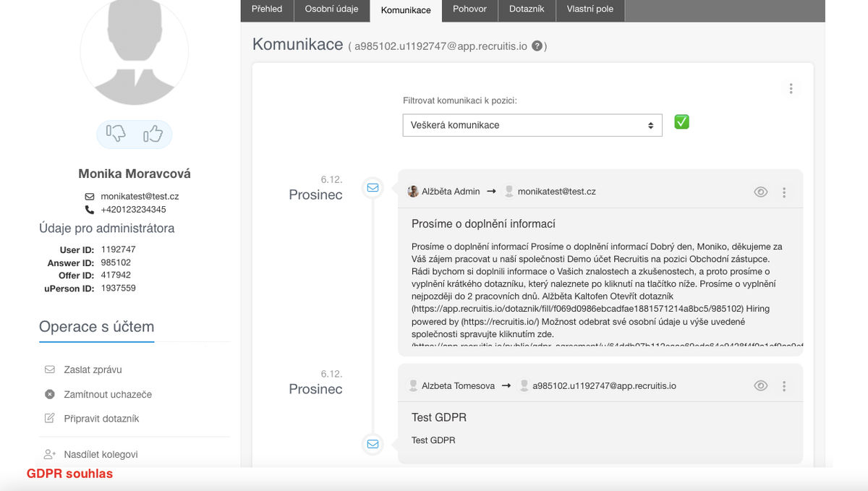868x491 pixels.
Task: Click the timeline envelope marker for first message
Action: click(373, 187)
